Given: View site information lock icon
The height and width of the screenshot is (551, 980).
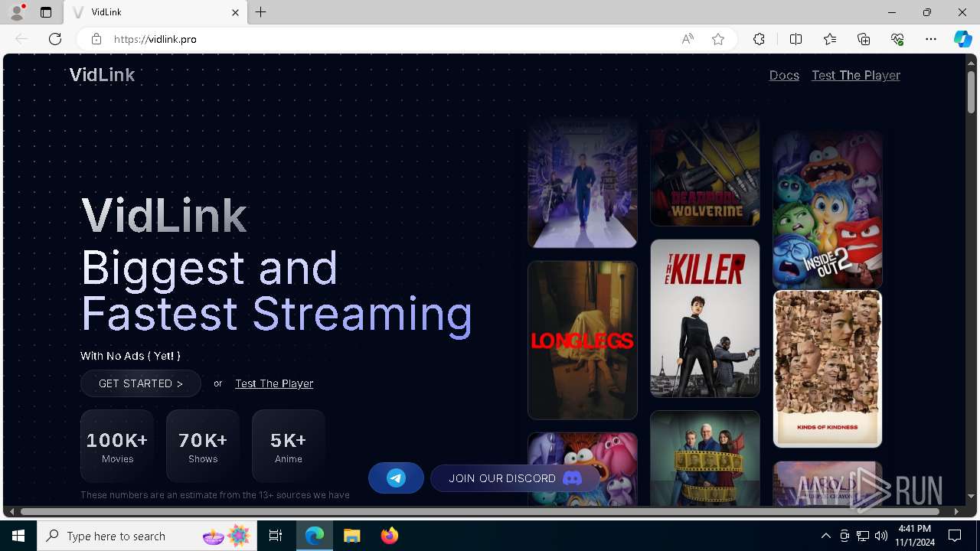Looking at the screenshot, I should pos(96,39).
